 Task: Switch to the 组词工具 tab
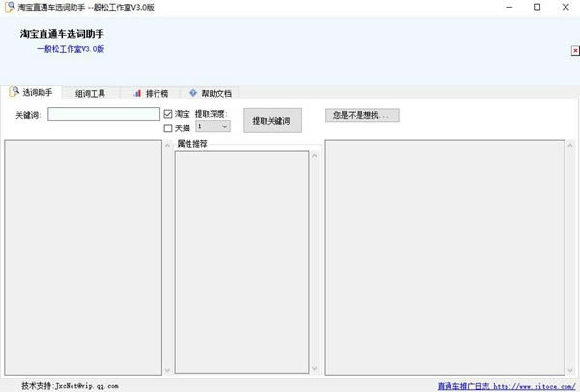(x=90, y=94)
